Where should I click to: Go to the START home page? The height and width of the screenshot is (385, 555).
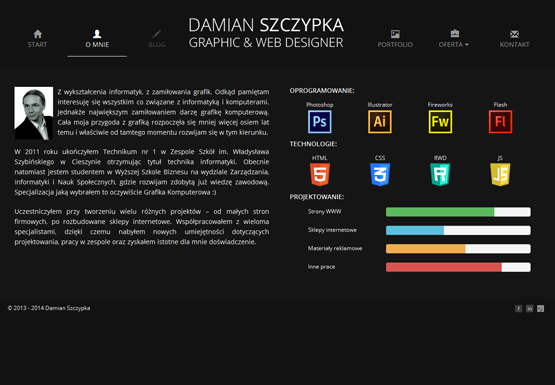38,39
